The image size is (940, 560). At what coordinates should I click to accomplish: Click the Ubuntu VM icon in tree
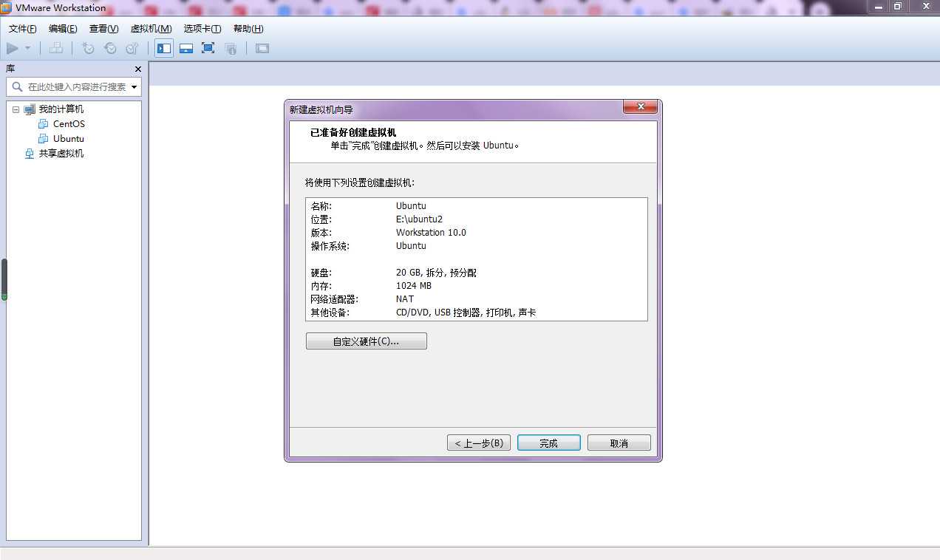pos(44,139)
